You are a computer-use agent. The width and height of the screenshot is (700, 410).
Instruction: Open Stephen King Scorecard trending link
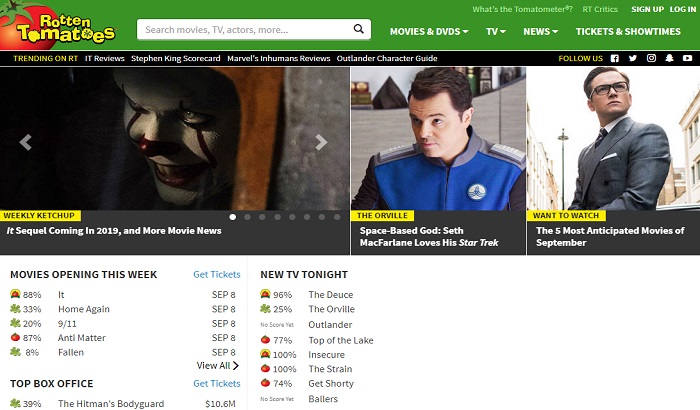pos(175,58)
